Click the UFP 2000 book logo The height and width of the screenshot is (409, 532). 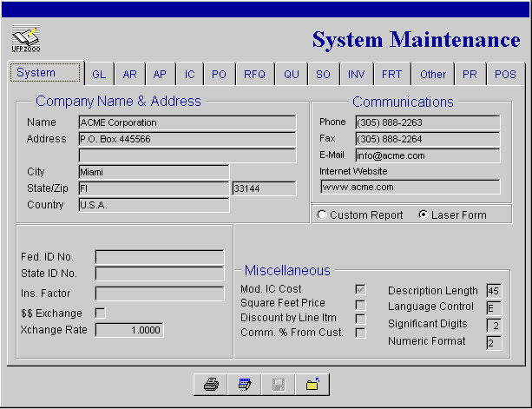pos(26,38)
